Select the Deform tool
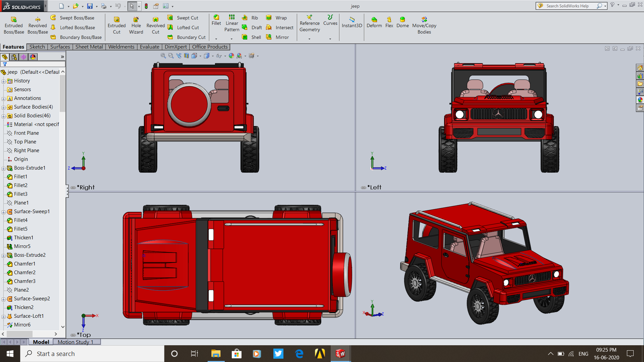This screenshot has height=362, width=644. 374,22
